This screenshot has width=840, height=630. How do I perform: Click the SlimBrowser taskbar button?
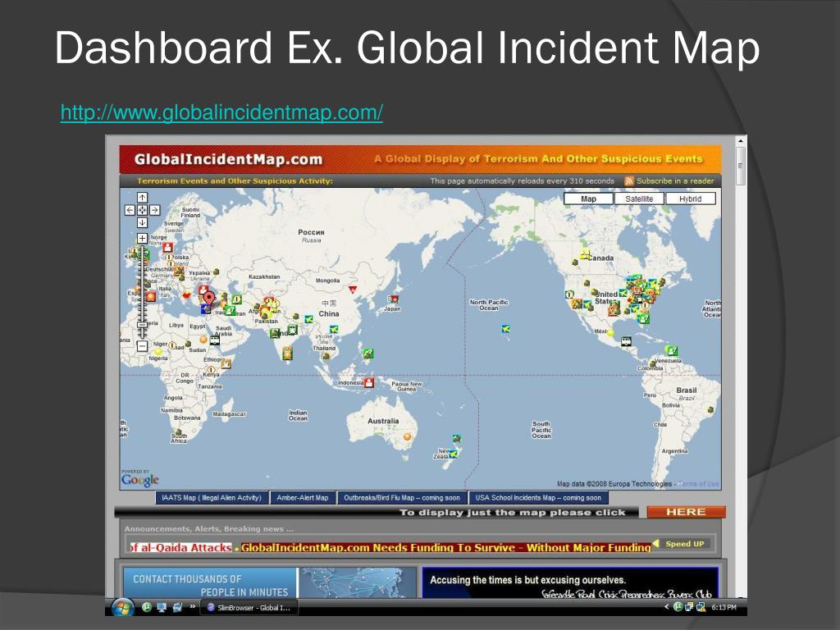pyautogui.click(x=249, y=608)
